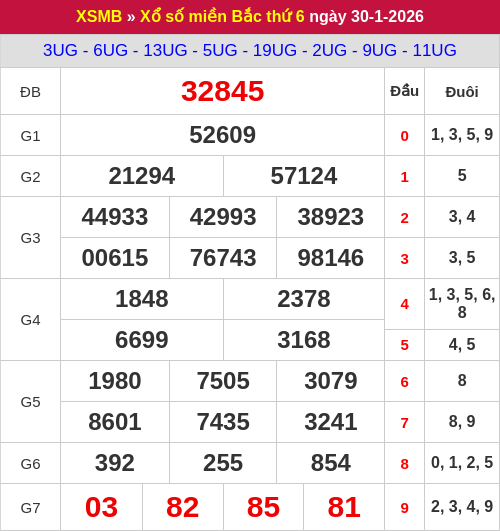This screenshot has width=500, height=531.
Task: Click the G3 number 44933
Action: (115, 217)
